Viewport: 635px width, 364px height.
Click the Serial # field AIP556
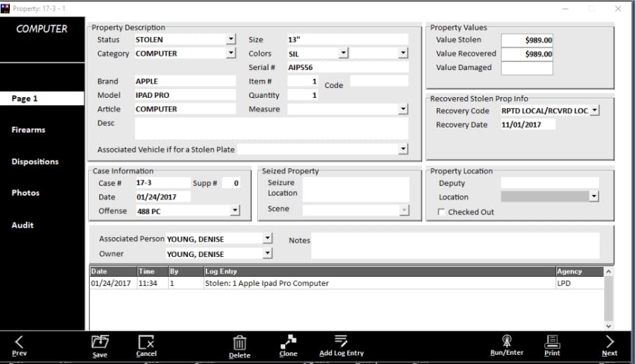pyautogui.click(x=347, y=67)
